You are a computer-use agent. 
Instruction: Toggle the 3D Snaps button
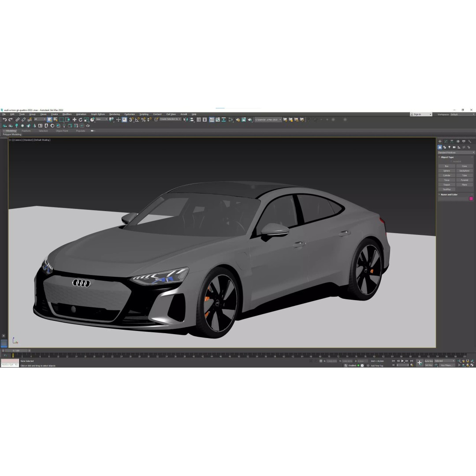(x=131, y=119)
